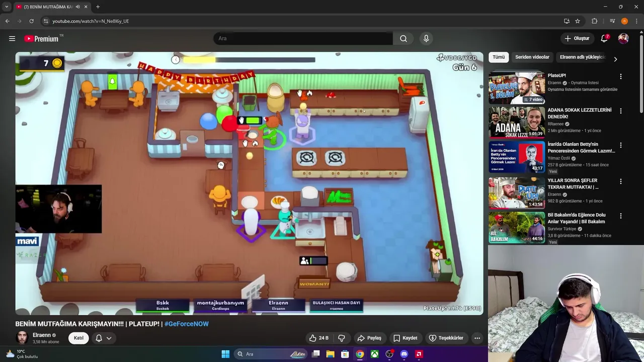Open media control icon in Chrome toolbar

612,21
